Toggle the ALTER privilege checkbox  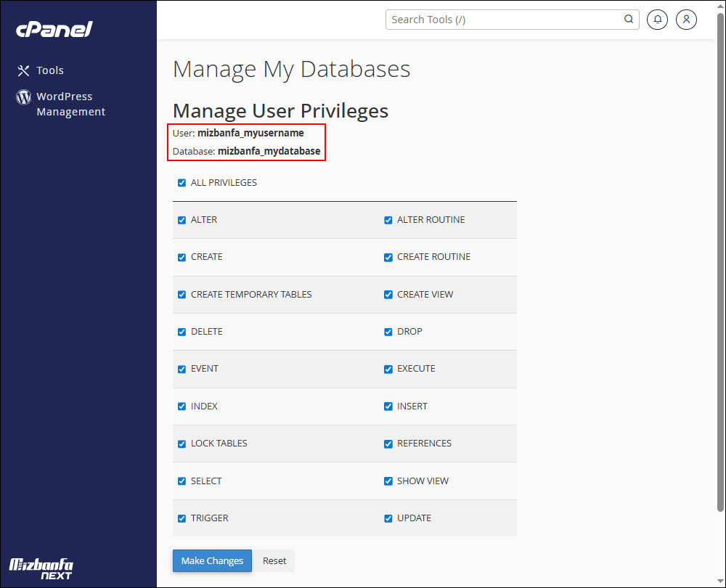(x=181, y=220)
